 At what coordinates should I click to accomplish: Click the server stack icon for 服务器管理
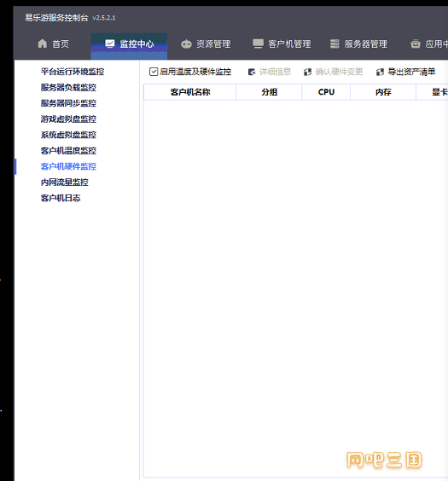335,43
